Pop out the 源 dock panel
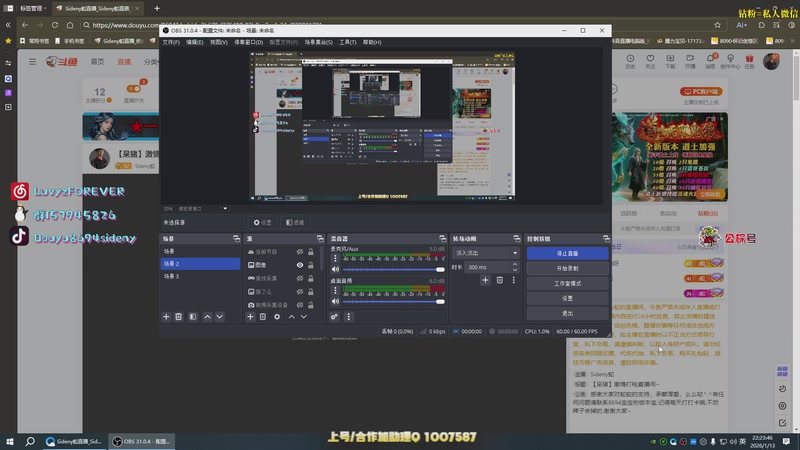The height and width of the screenshot is (450, 800). (x=320, y=238)
